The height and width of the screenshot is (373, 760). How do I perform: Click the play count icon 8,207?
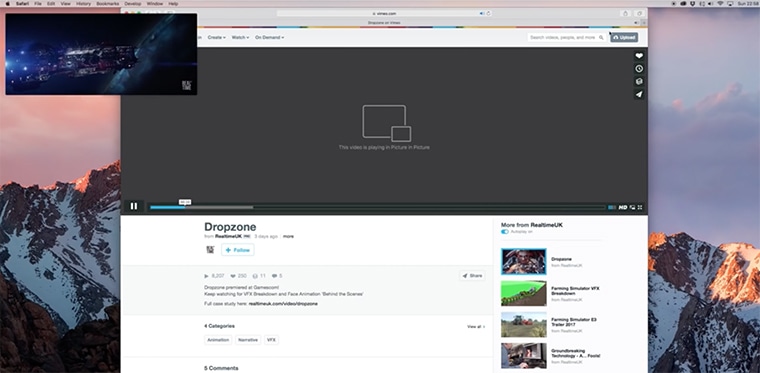coord(214,276)
